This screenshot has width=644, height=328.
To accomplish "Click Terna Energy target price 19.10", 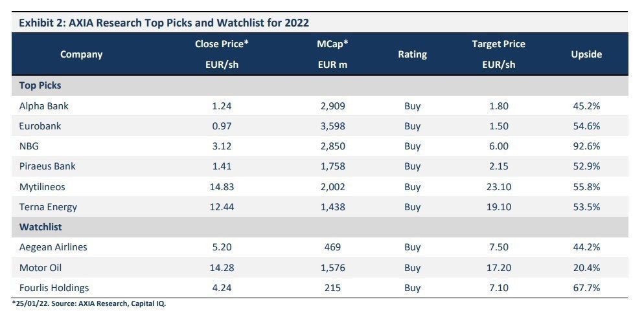I will (x=498, y=207).
